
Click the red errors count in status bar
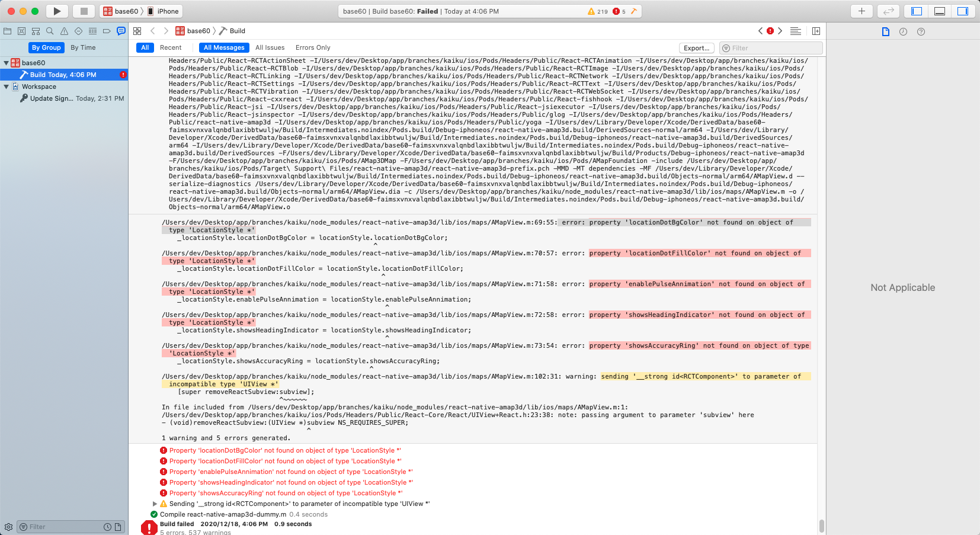620,11
